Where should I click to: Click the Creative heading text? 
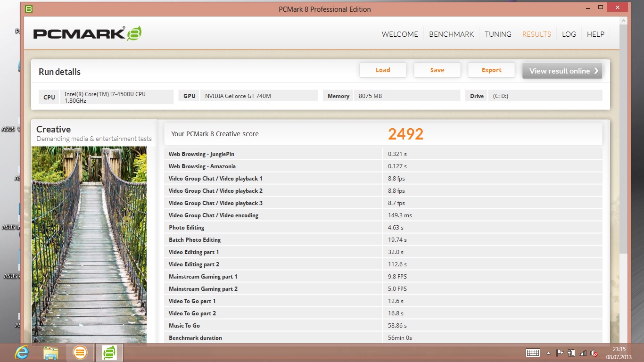pos(53,129)
